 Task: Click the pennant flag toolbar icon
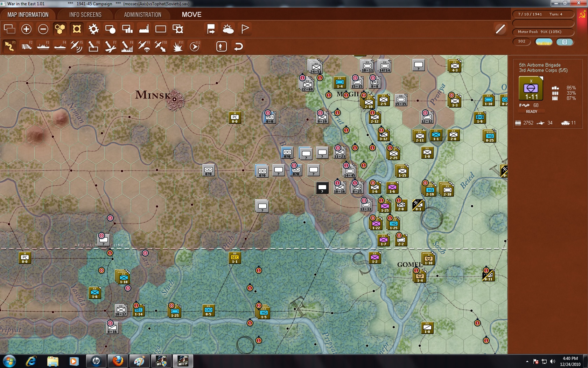pos(245,29)
